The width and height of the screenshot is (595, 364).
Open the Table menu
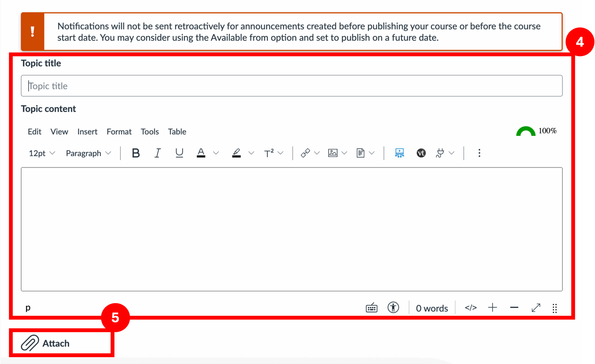(177, 131)
